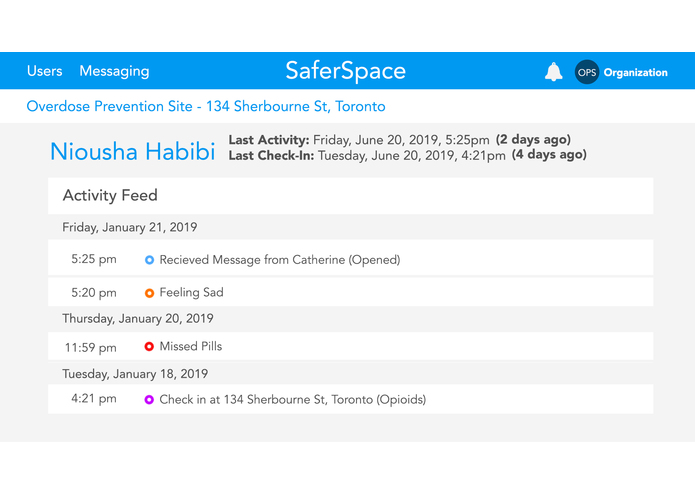Open the notifications bell

tap(553, 72)
